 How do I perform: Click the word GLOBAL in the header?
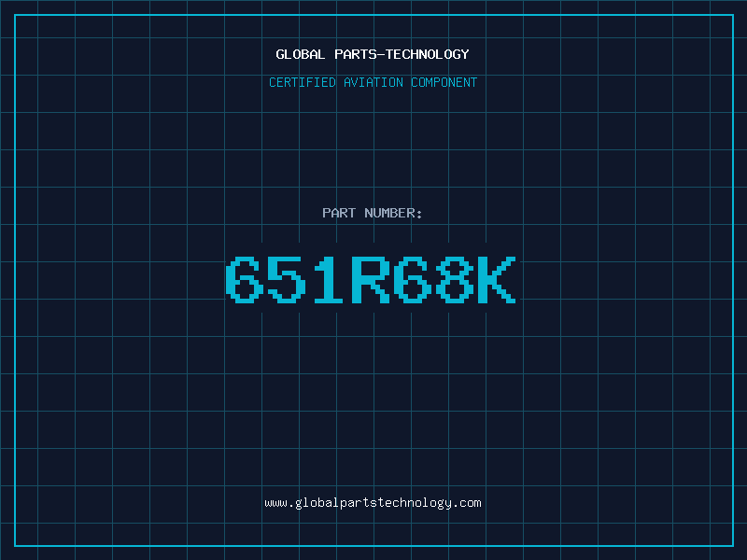[x=301, y=55]
